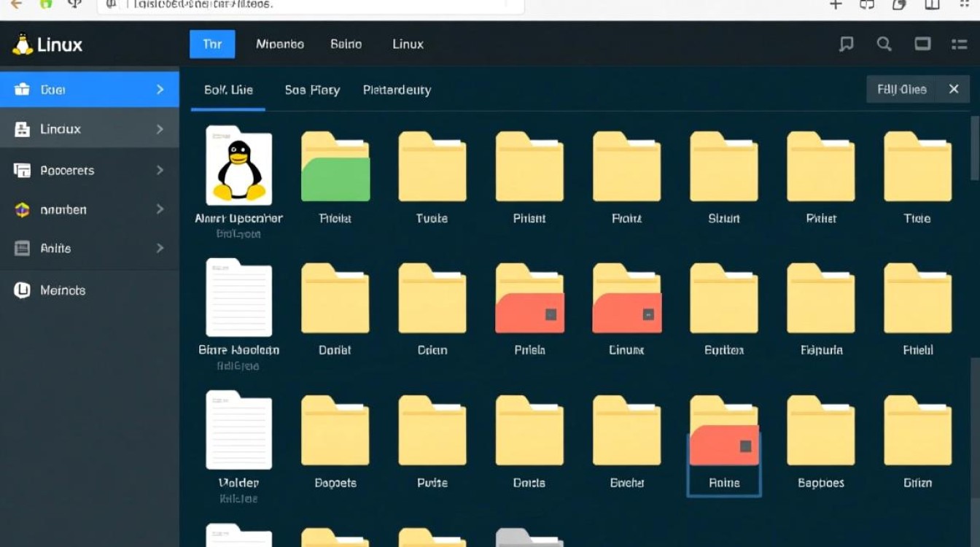Click the vertical scrollbar on the right
The width and height of the screenshot is (980, 547).
[975, 146]
